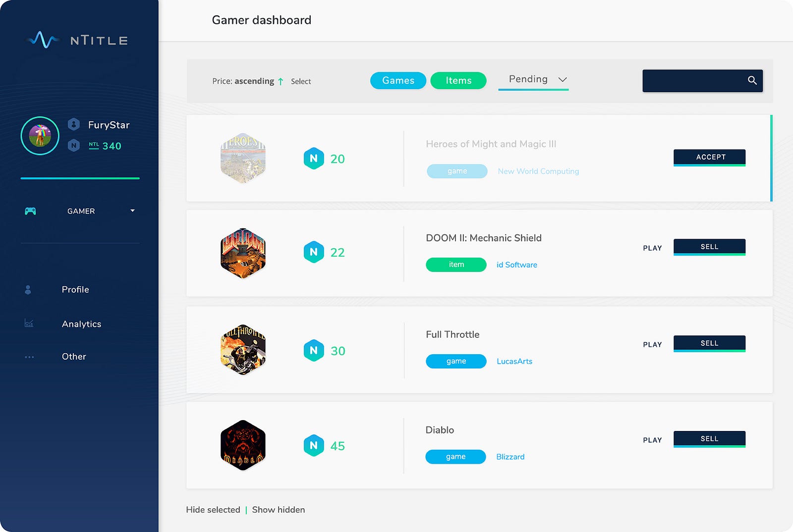Click the Heroes of Might and Magic III title

pos(491,144)
